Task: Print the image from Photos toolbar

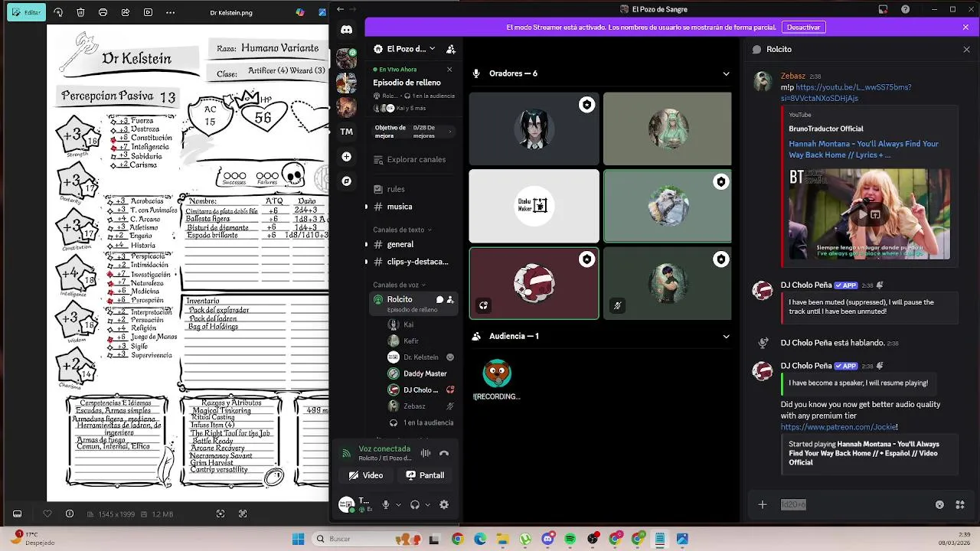Action: coord(103,12)
